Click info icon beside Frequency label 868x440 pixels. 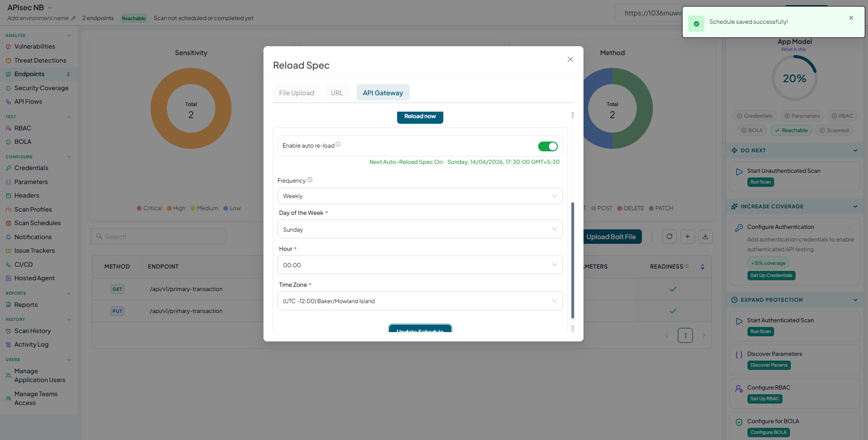point(310,180)
